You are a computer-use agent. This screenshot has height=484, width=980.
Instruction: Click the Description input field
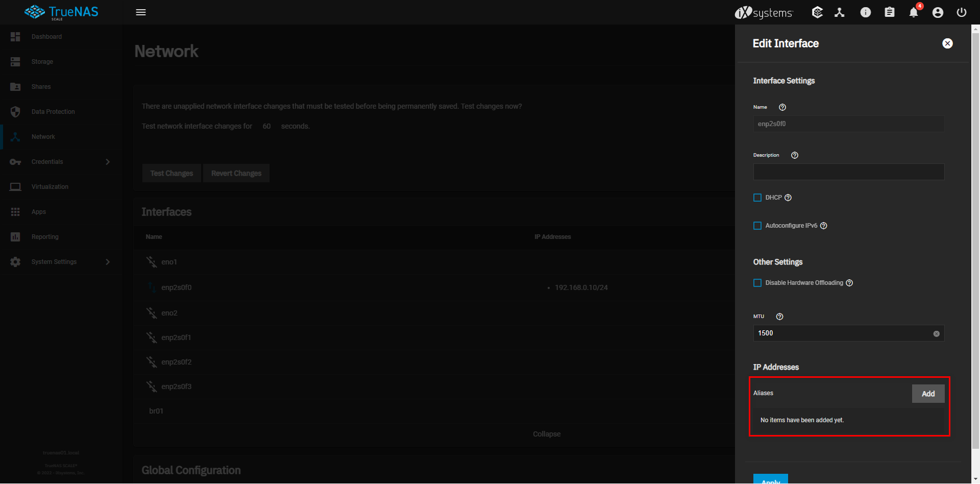click(x=849, y=172)
